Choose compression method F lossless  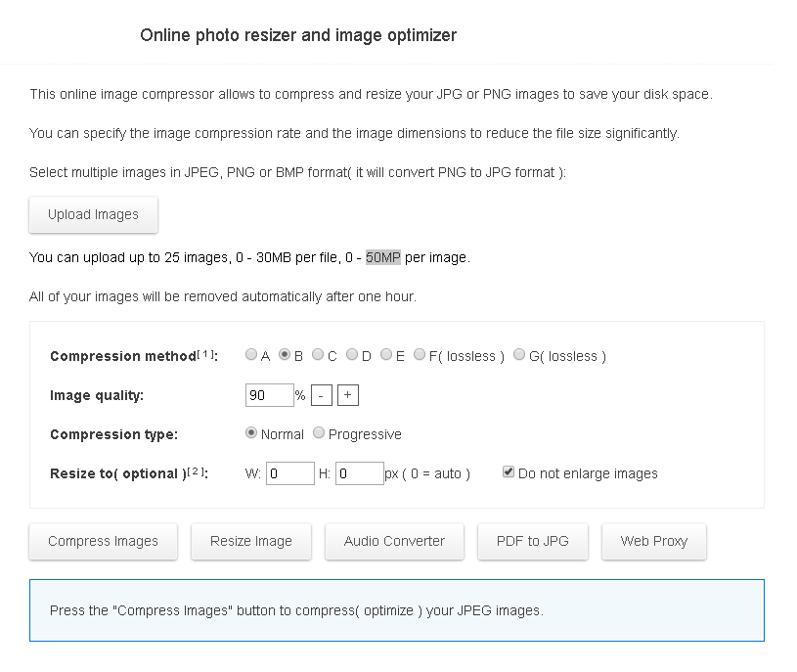pos(418,355)
